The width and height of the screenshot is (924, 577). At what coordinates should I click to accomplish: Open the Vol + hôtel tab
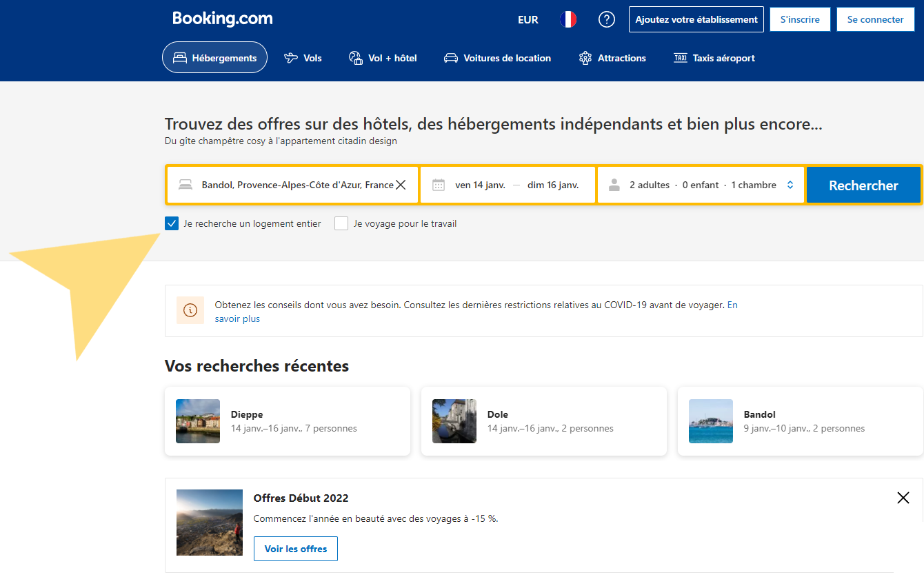pyautogui.click(x=383, y=58)
